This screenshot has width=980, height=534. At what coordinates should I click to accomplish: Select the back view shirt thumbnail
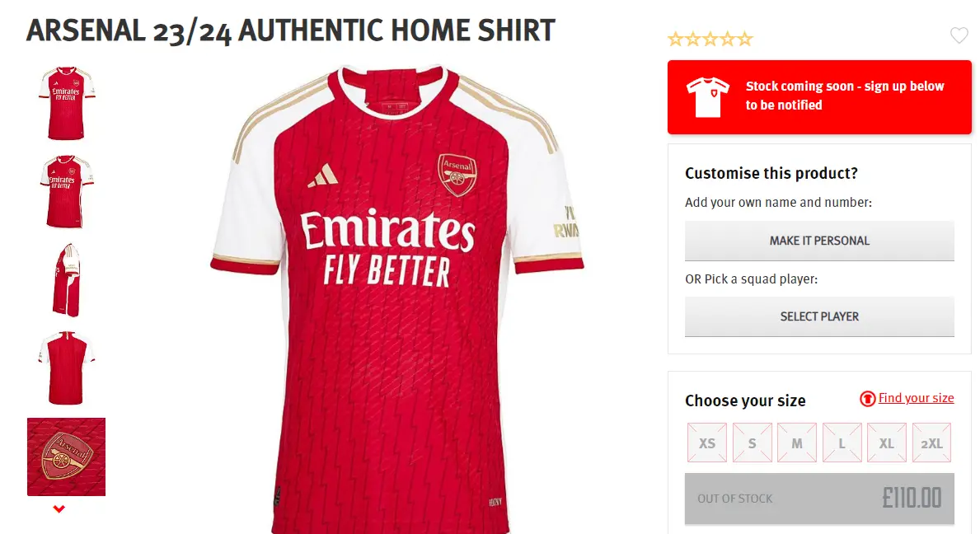(x=66, y=367)
